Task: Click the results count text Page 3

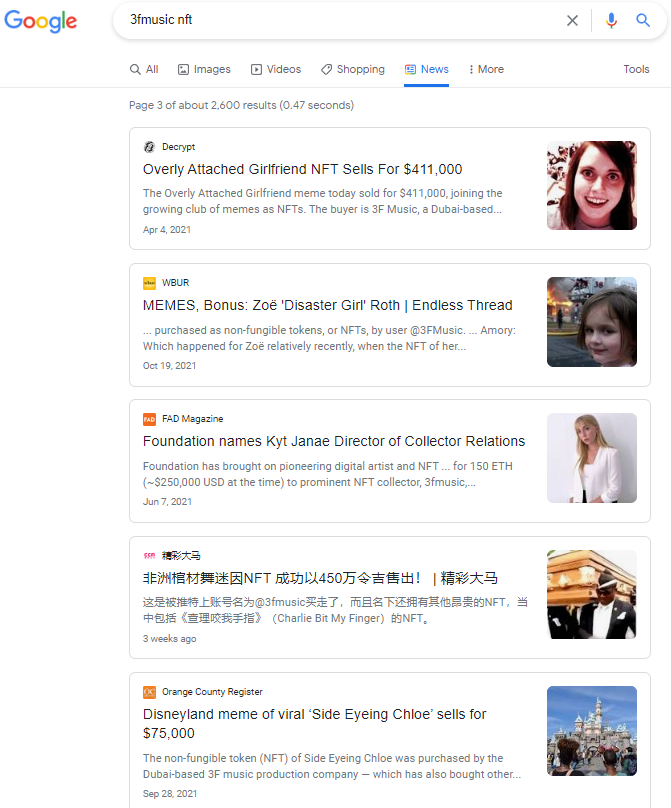Action: 241,105
